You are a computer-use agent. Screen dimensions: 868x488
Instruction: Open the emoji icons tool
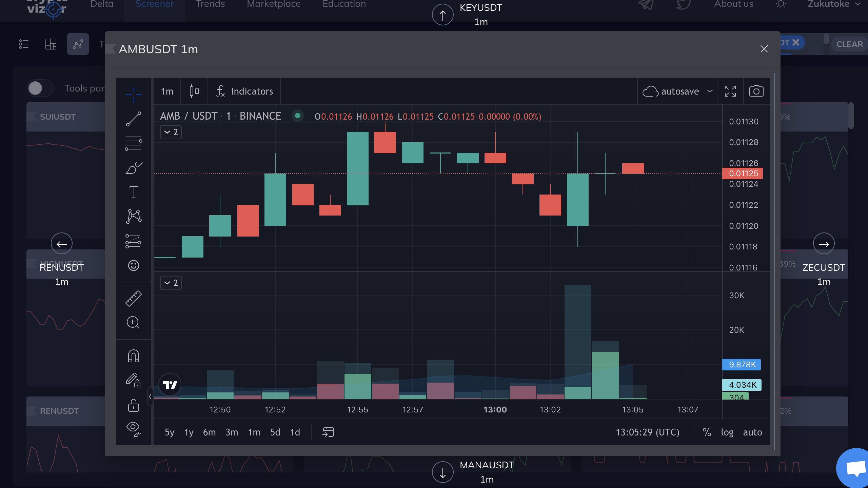pos(134,265)
